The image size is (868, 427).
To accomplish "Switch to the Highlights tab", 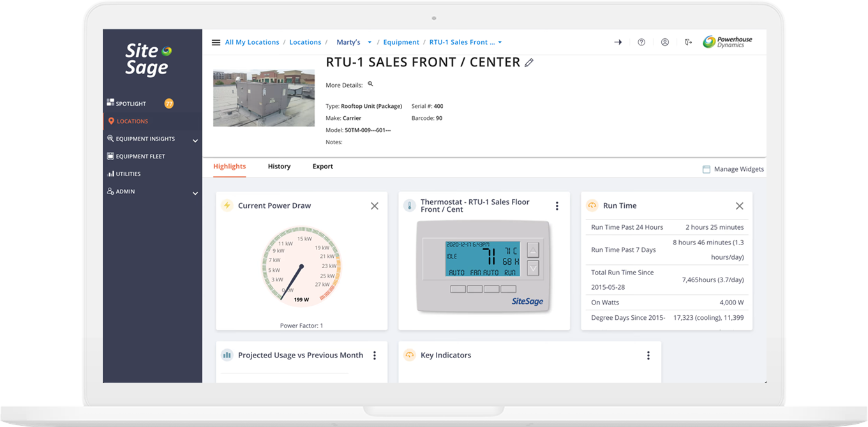I will click(230, 167).
